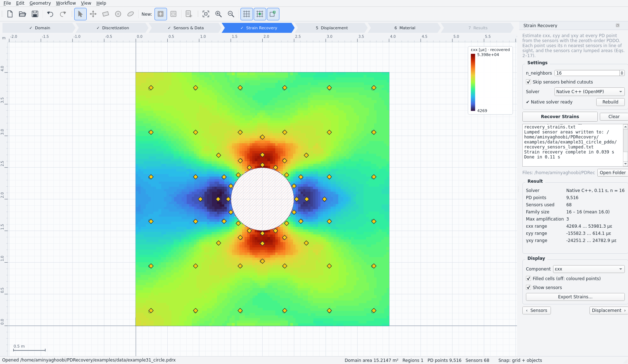Click the εxx range value '4269.4 … 53981.3 µε'
Screen dimensions: 628x364
[589, 226]
